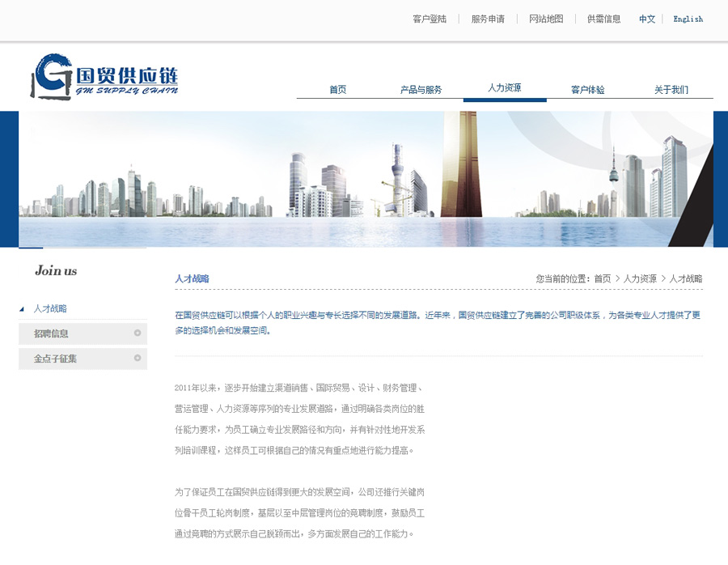Select 人力资源 navigation tab

coord(505,87)
